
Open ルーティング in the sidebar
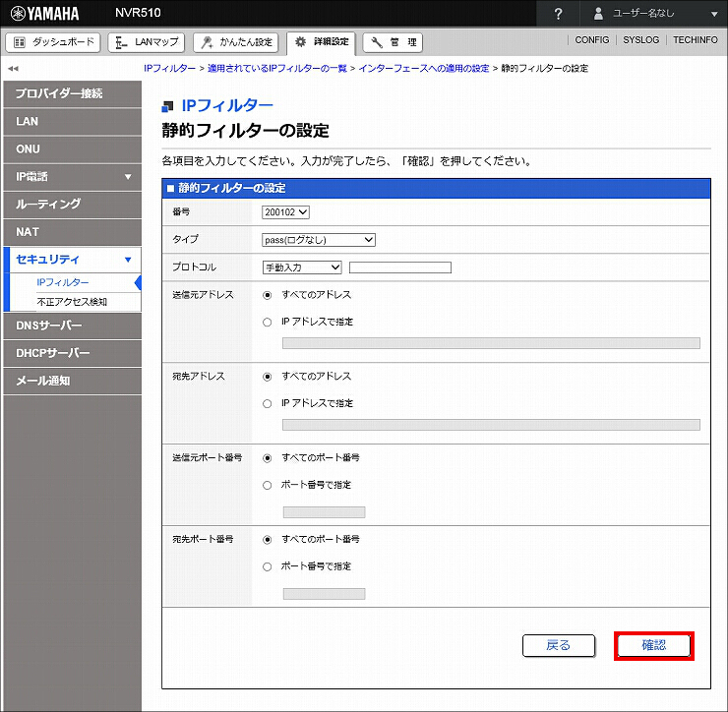pyautogui.click(x=73, y=205)
